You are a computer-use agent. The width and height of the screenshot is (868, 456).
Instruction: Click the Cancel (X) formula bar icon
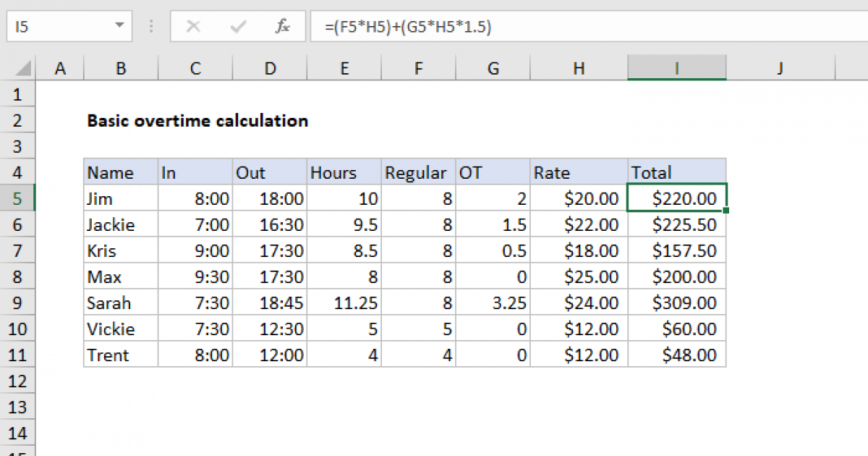[x=193, y=27]
